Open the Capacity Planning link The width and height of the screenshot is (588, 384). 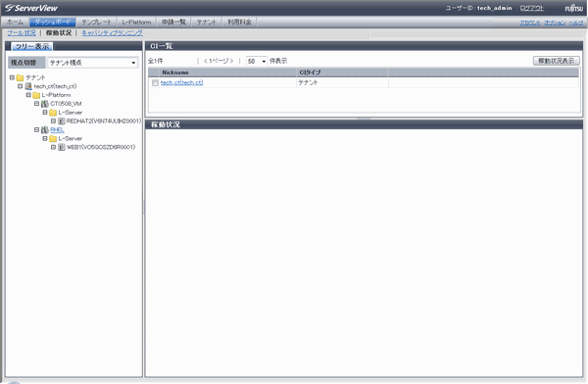tap(112, 33)
